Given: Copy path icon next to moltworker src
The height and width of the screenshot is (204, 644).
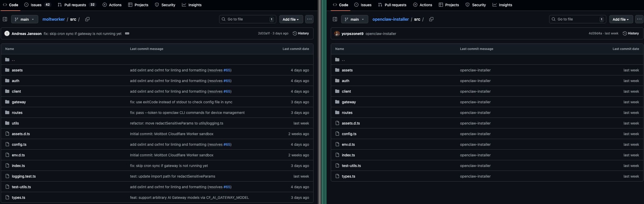Looking at the screenshot, I should (87, 19).
